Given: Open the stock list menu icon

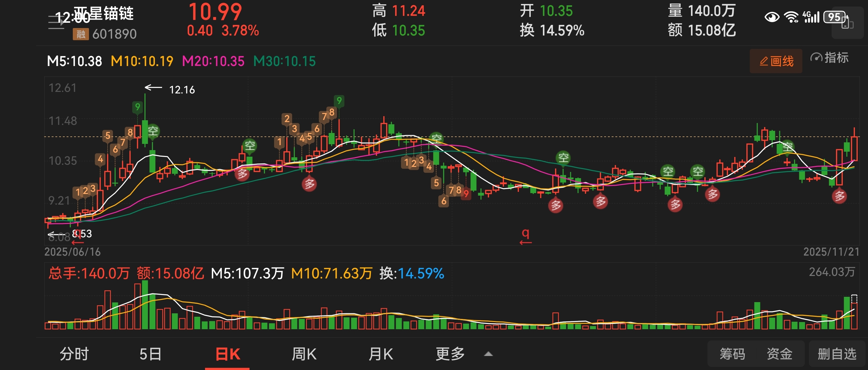Looking at the screenshot, I should point(56,22).
